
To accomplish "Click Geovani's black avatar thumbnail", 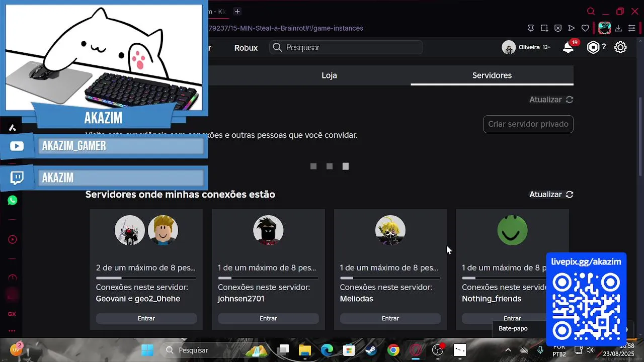I will 130,230.
